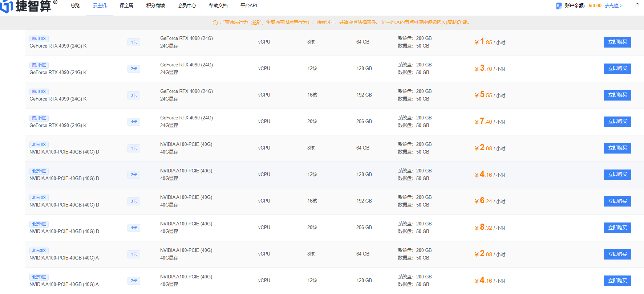The height and width of the screenshot is (294, 644).
Task: Click the 2卡 tag in the 四川1区 row
Action: [134, 69]
